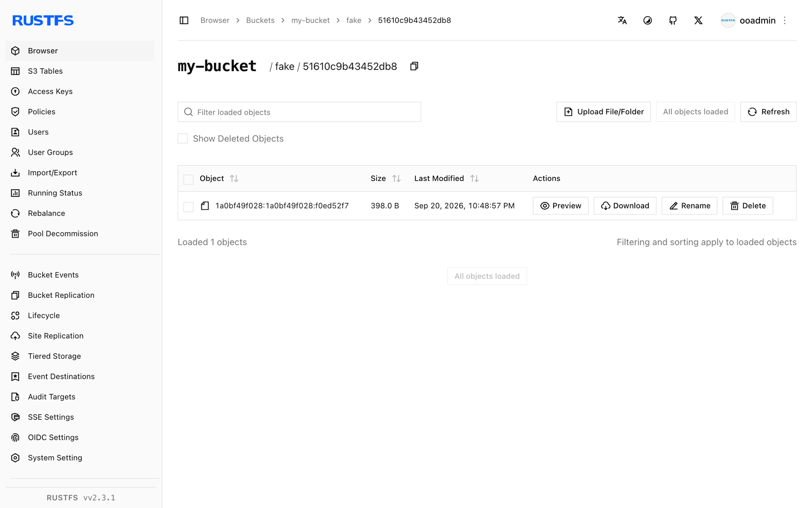812x508 pixels.
Task: Download the object 1a0bf49f028
Action: pos(625,206)
